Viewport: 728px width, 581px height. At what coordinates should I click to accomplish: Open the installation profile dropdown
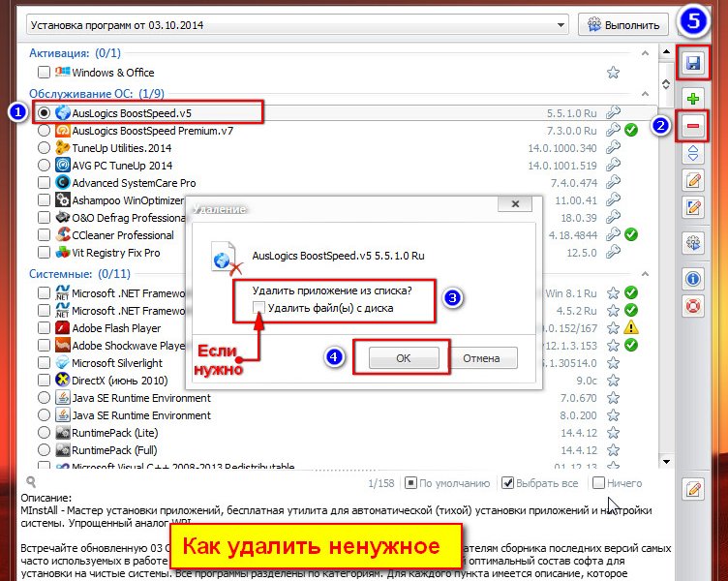pyautogui.click(x=561, y=25)
